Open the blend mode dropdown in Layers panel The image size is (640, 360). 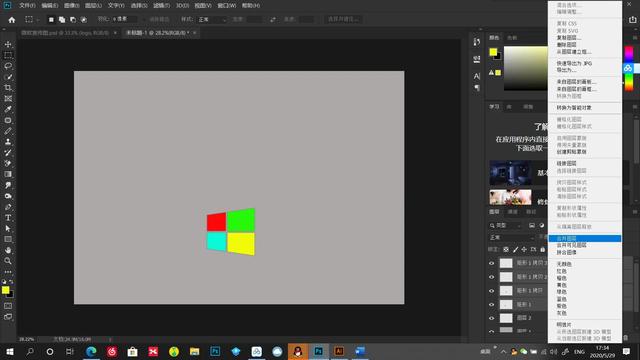coord(512,237)
